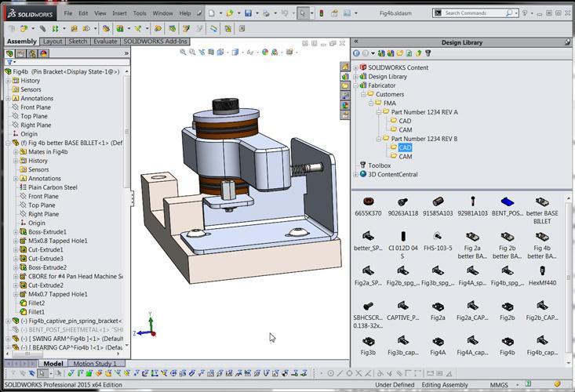Open the Custom Properties task pane tab
This screenshot has height=392, width=575.
tap(345, 115)
